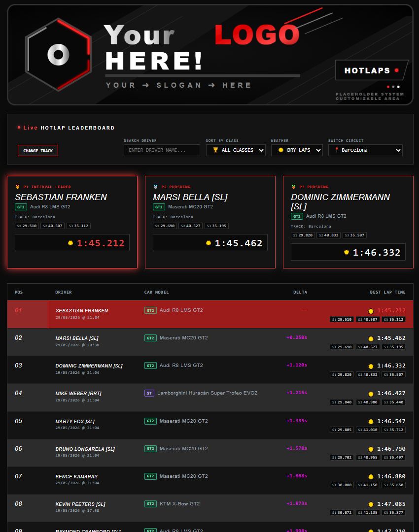Select MARSI BELLA [SL] in row 02

click(x=77, y=338)
